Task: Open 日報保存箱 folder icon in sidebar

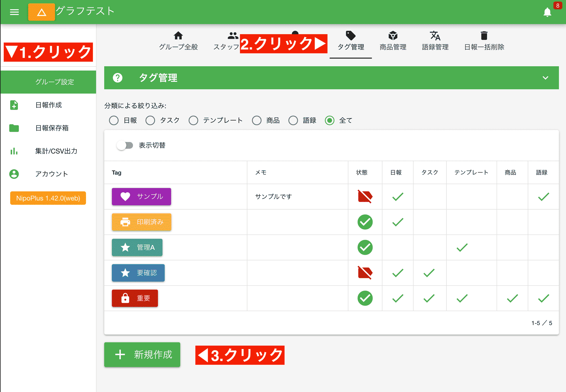Action: coord(14,128)
